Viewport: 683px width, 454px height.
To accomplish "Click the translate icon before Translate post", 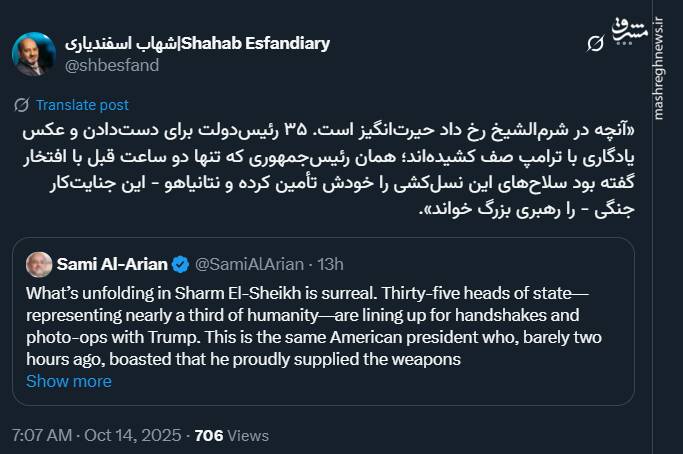I will 22,105.
